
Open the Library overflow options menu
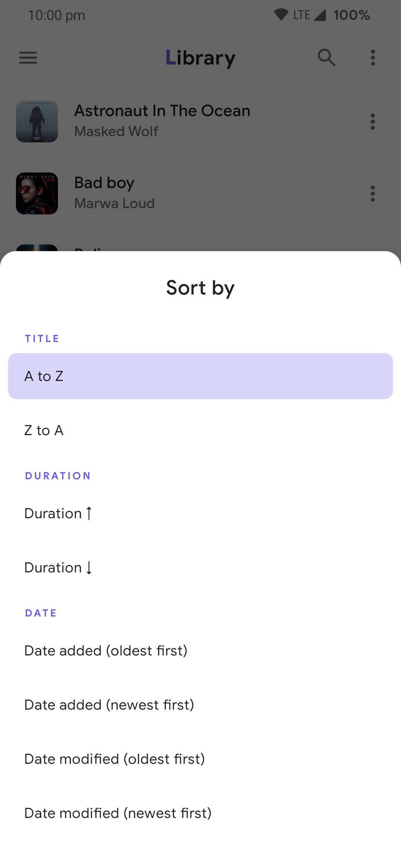[x=373, y=57]
